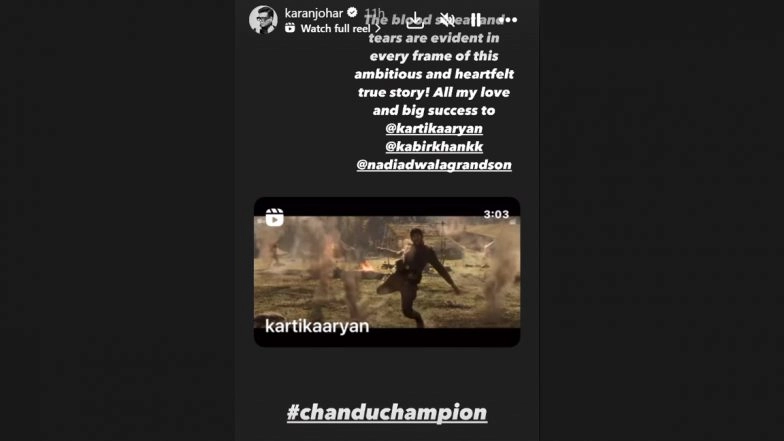The height and width of the screenshot is (441, 784).
Task: Click the #chanduchampion hashtag
Action: (387, 412)
